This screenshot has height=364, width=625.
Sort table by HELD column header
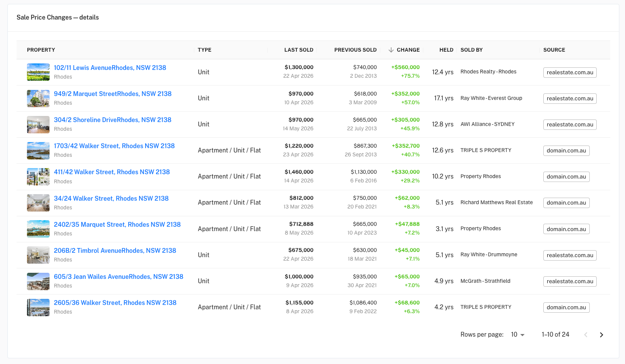[x=446, y=50]
